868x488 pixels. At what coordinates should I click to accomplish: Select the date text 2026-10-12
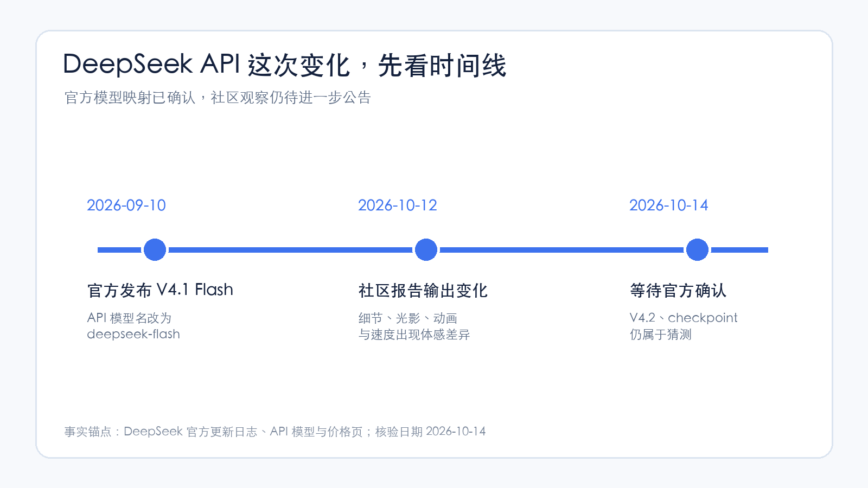click(398, 206)
